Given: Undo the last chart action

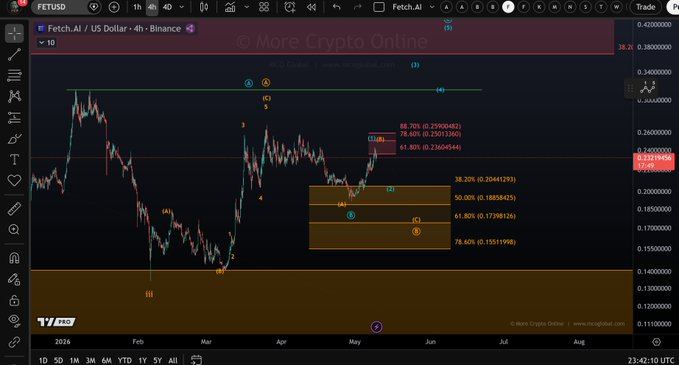Looking at the screenshot, I should pos(336,7).
